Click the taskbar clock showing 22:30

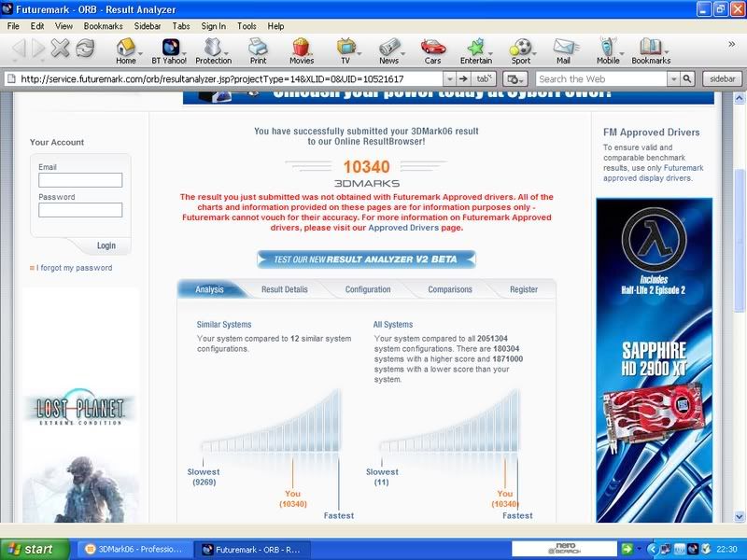pos(726,550)
